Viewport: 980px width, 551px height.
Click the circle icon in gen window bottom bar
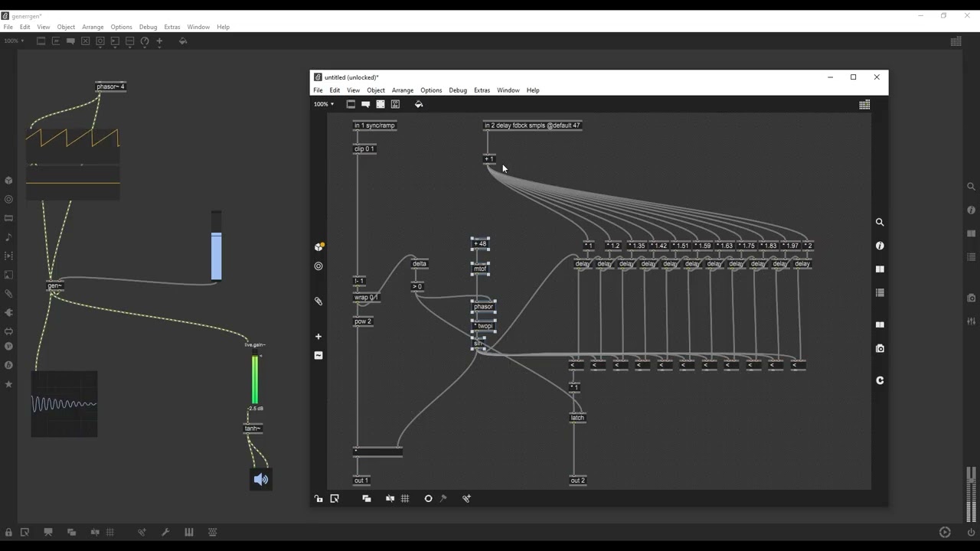(x=428, y=498)
